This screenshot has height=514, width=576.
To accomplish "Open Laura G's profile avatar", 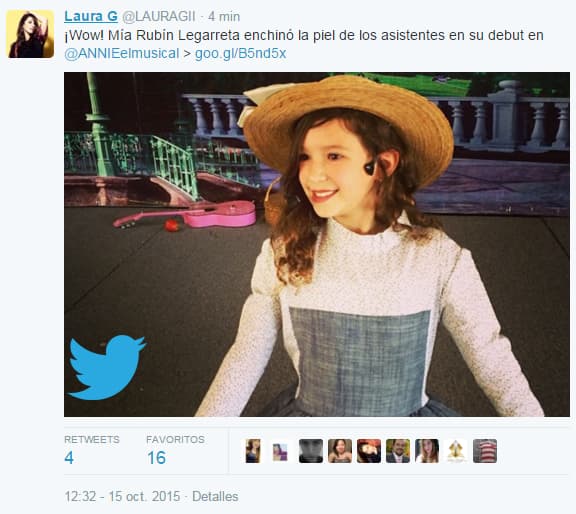I will pos(30,34).
